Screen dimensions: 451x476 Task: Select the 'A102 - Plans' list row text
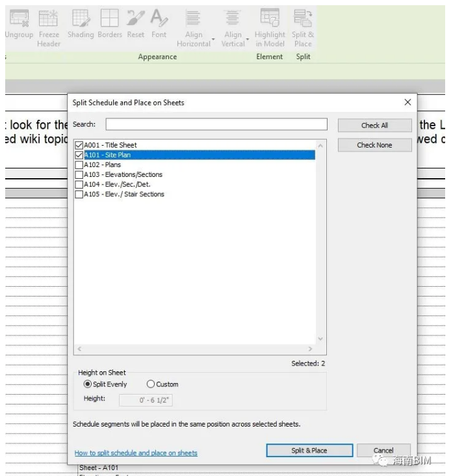102,165
